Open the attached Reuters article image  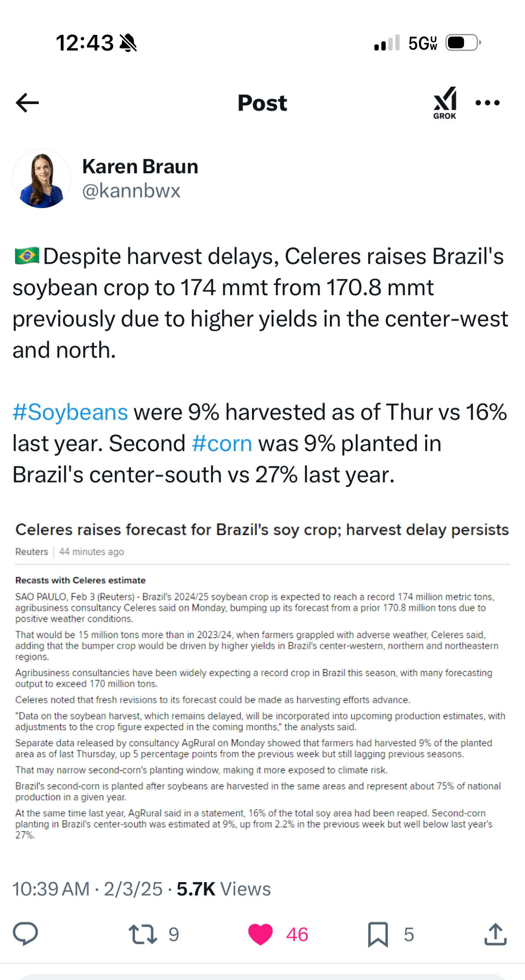262,679
